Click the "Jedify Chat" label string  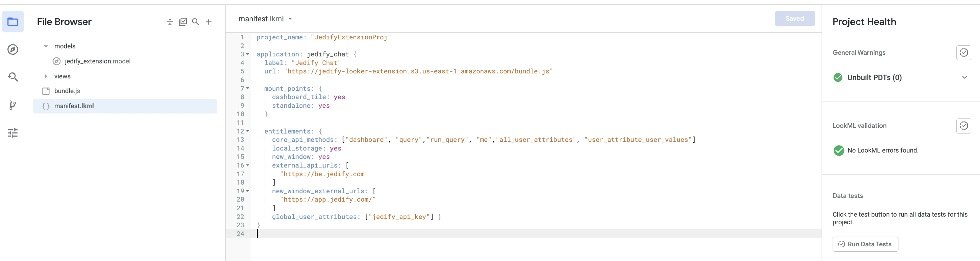coord(316,63)
